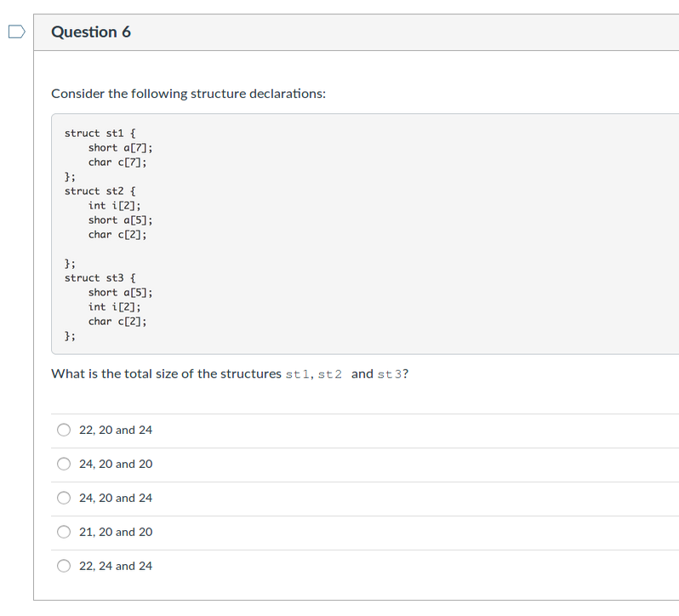Click the inline code 'st2' in the question

(x=329, y=374)
